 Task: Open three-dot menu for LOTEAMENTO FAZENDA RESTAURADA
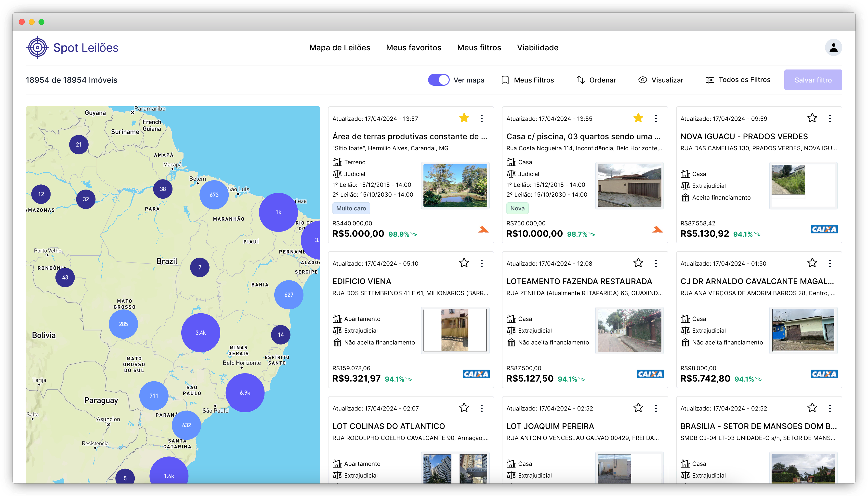point(656,263)
